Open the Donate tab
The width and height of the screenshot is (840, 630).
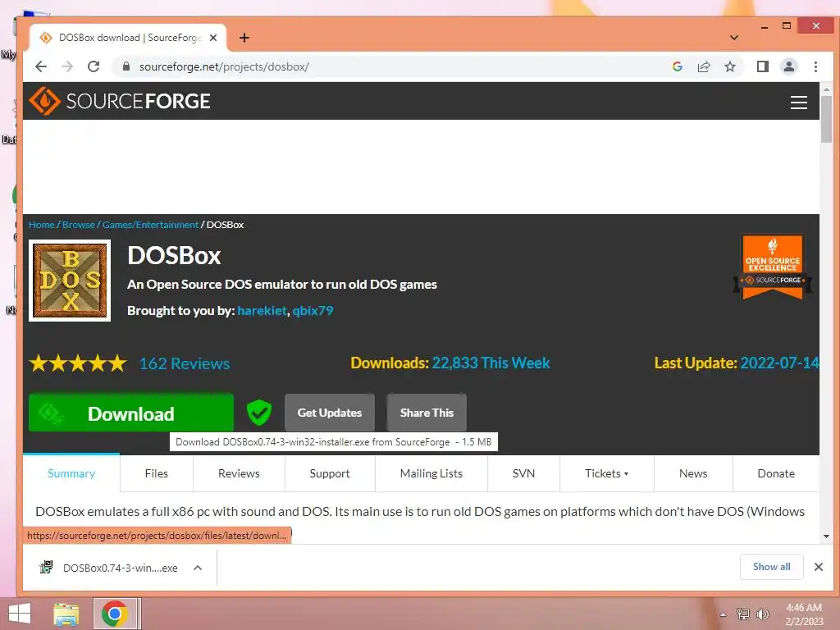click(776, 473)
